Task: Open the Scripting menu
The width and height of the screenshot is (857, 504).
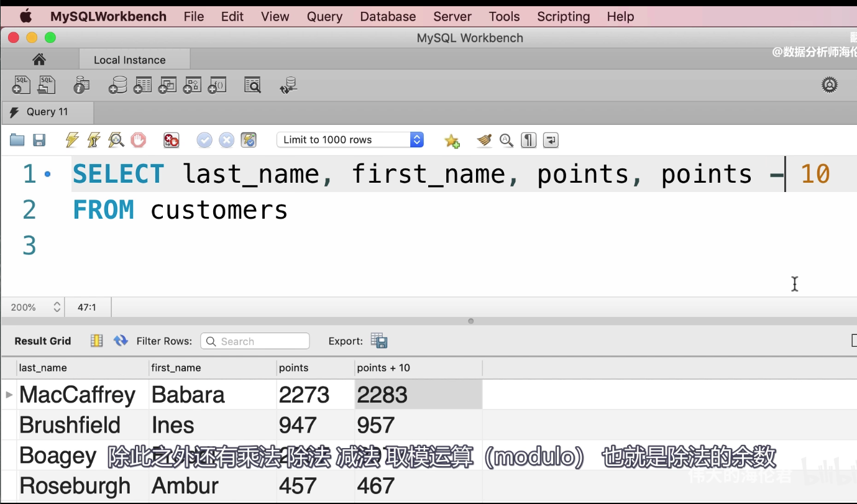Action: 563,17
